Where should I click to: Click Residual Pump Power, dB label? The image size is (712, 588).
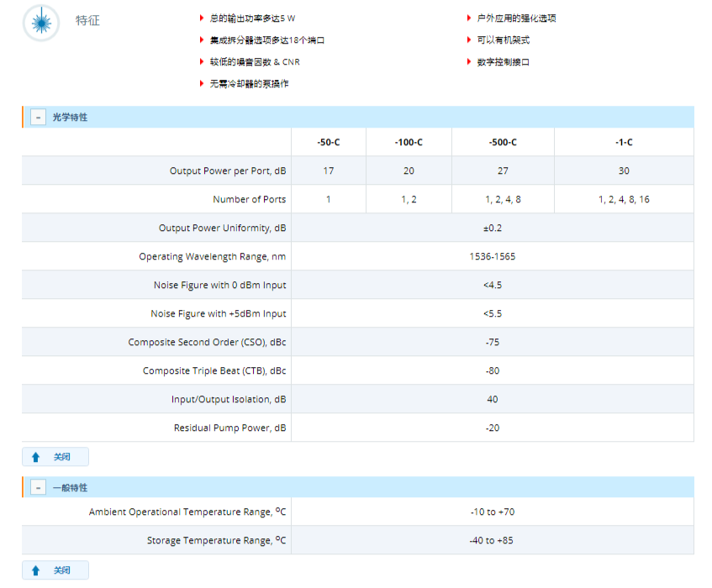tap(229, 428)
